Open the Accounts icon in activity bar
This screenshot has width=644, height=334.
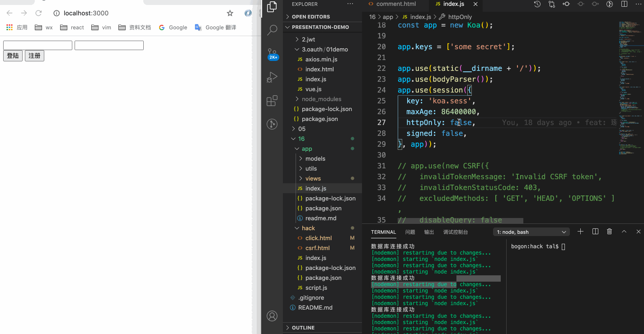pos(272,316)
